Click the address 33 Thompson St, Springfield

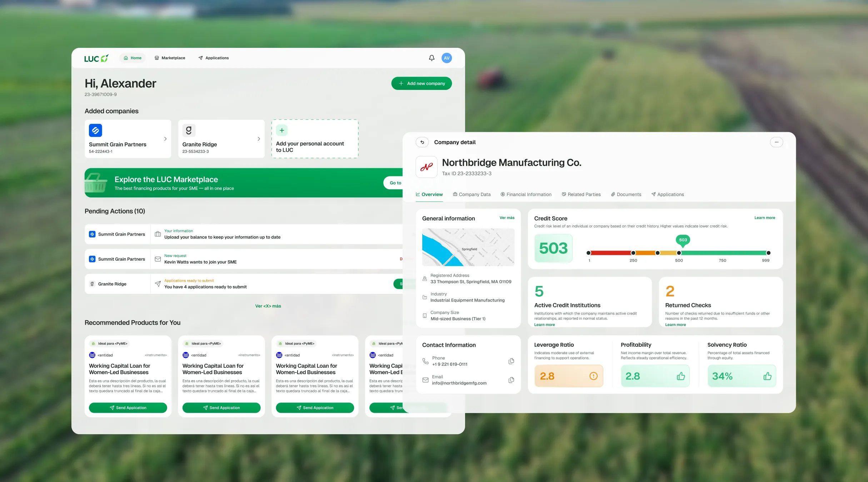click(471, 282)
